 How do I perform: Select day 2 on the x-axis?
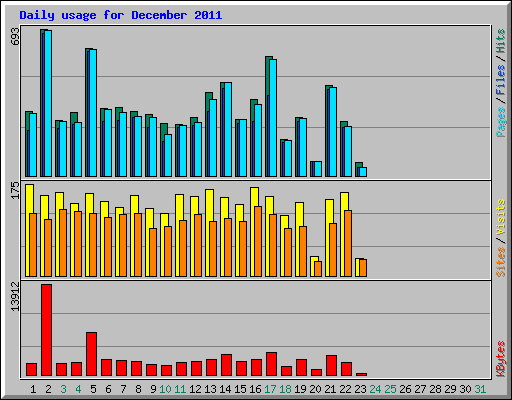(48, 389)
